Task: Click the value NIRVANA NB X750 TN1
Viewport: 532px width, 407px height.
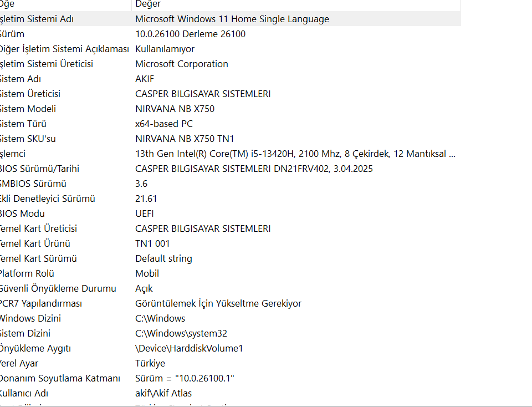Action: (x=185, y=139)
